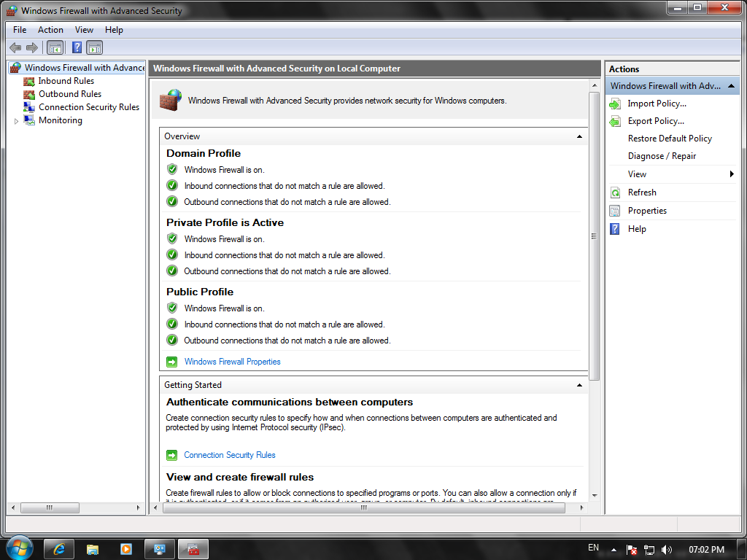
Task: Click the Public Profile firewall-on shield icon
Action: click(x=172, y=308)
